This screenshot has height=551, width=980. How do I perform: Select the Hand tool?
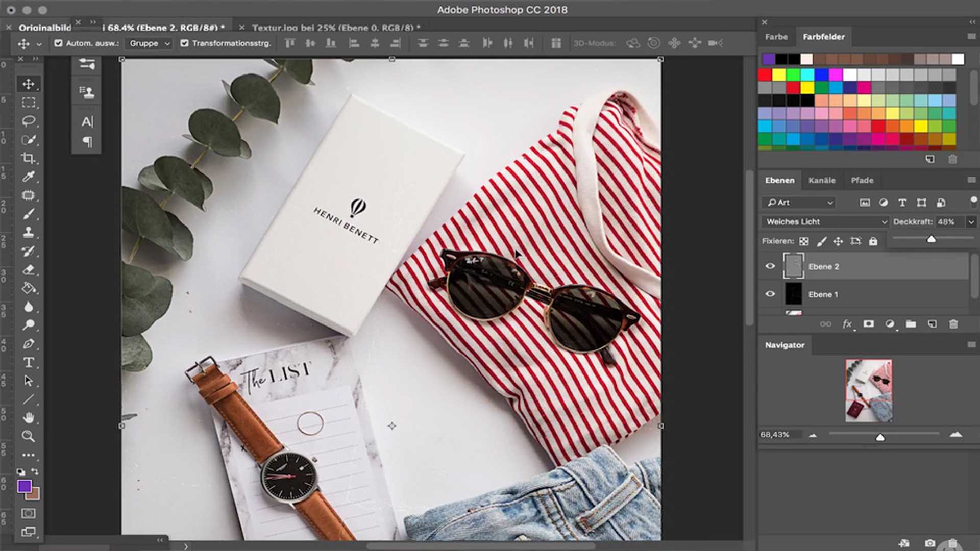click(29, 418)
